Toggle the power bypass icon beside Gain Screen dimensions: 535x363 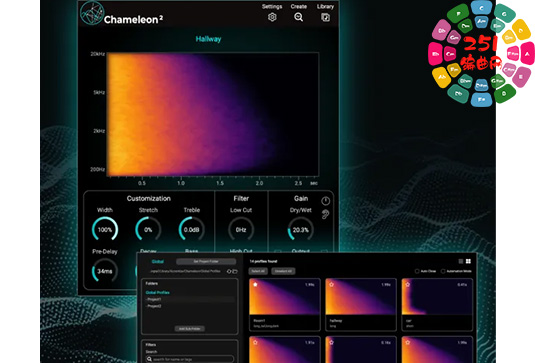(x=326, y=201)
